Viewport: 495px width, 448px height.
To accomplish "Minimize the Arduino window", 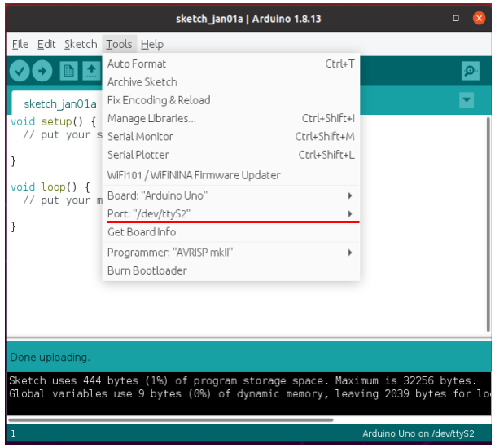I will pyautogui.click(x=433, y=19).
